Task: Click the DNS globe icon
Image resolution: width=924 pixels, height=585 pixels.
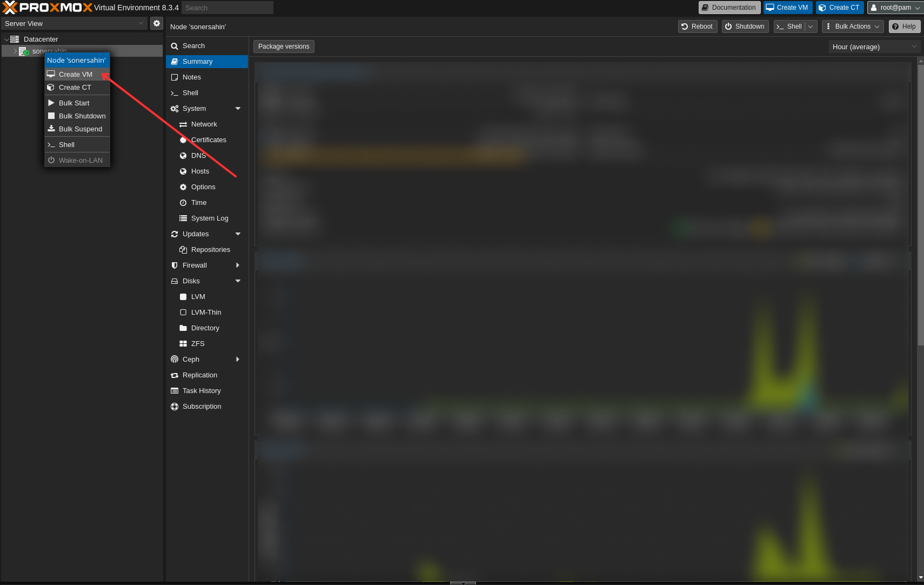Action: tap(183, 156)
